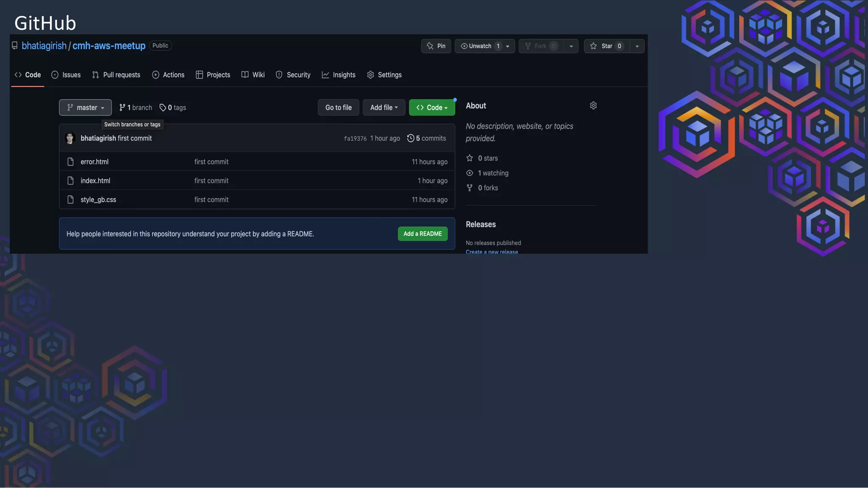View 1 watching link in About
The image size is (868, 488).
(493, 173)
